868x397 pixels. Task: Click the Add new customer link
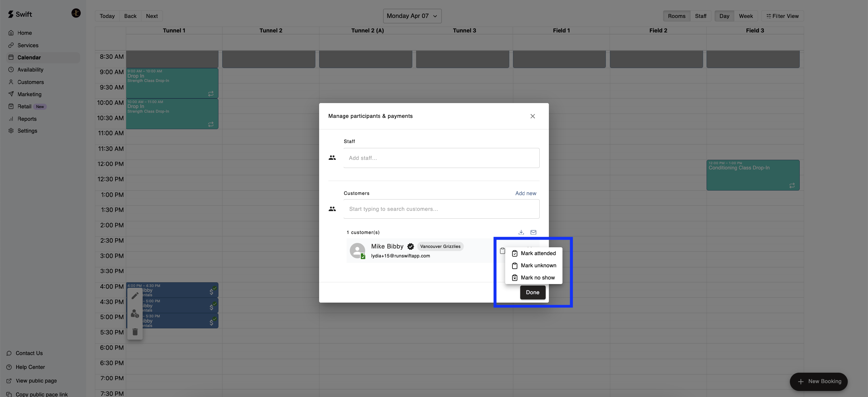coord(525,193)
